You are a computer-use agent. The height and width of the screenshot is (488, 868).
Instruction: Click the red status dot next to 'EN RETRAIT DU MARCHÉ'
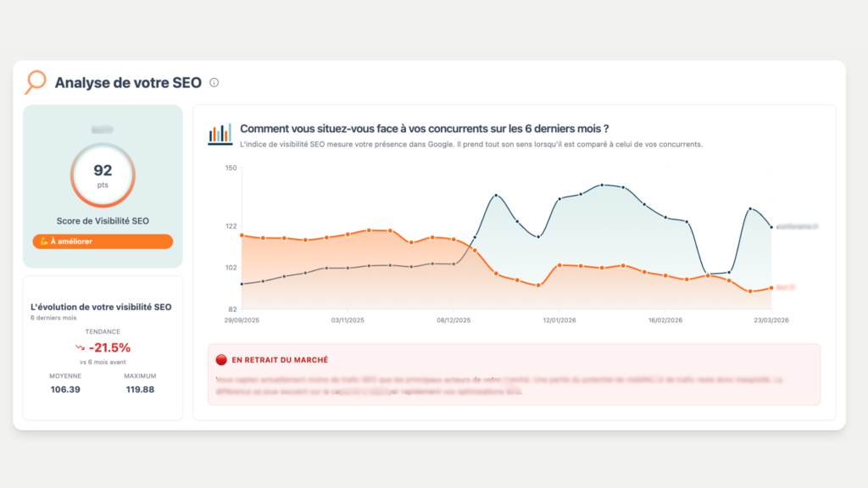pyautogui.click(x=222, y=359)
